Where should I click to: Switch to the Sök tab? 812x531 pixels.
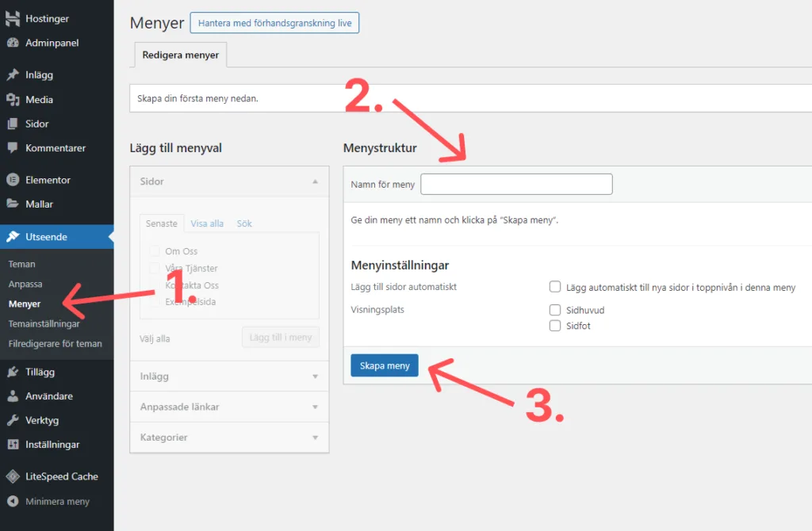(x=244, y=223)
